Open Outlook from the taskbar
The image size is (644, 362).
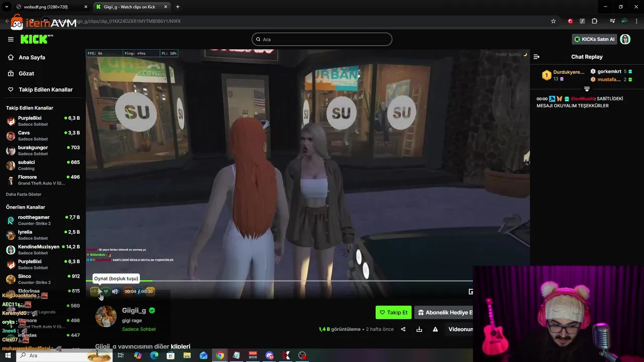(x=203, y=355)
